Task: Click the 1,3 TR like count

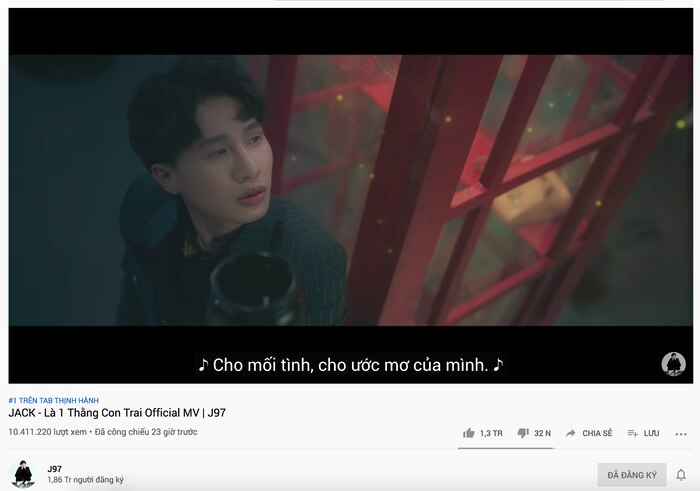Action: click(x=491, y=433)
